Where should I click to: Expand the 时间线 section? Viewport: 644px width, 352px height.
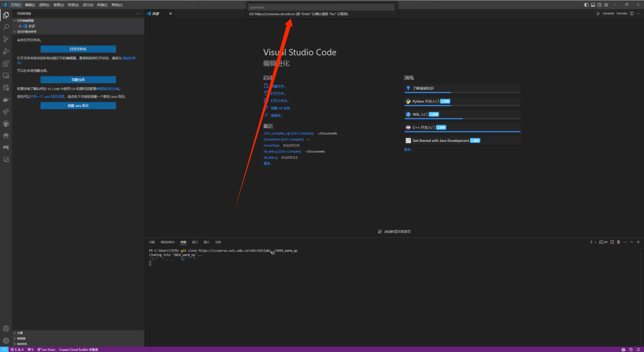point(78,338)
